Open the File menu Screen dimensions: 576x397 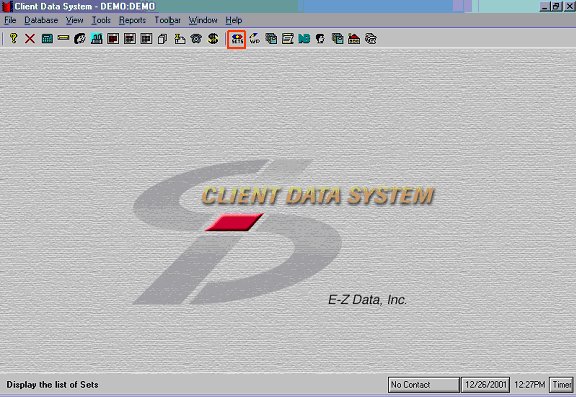click(10, 20)
